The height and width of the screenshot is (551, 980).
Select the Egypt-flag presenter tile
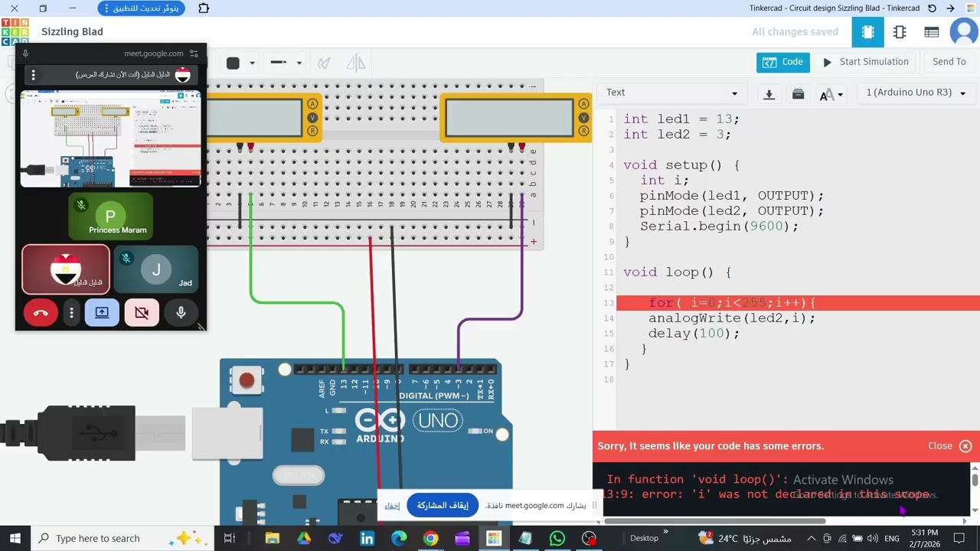[x=66, y=269]
